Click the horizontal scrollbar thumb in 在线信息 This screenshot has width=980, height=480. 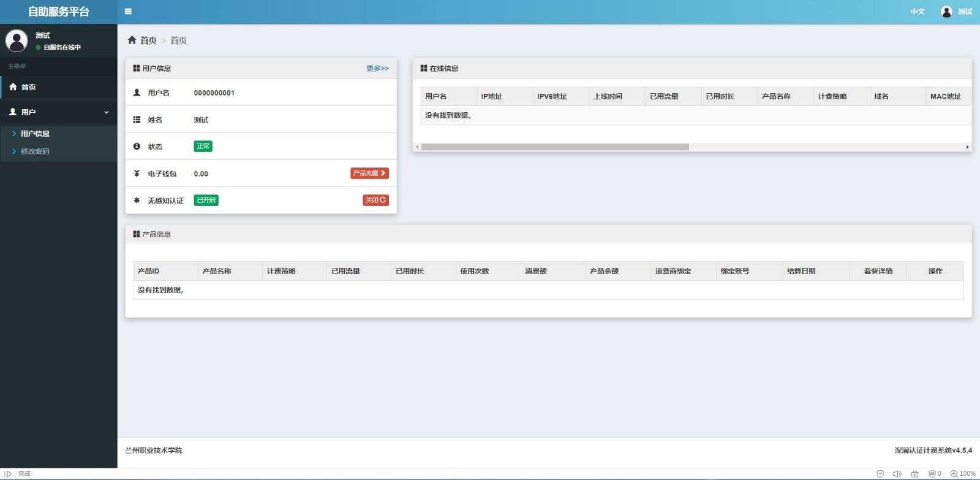[x=555, y=147]
